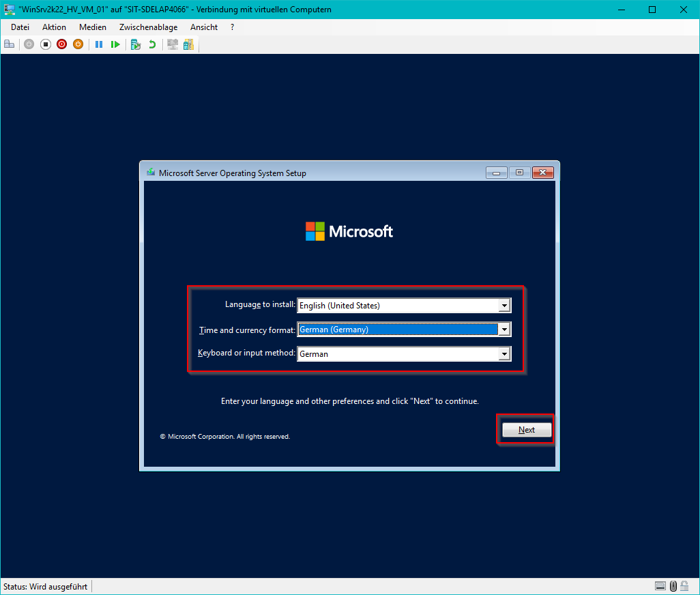This screenshot has height=595, width=700.
Task: Open the Aktion menu
Action: tap(54, 27)
